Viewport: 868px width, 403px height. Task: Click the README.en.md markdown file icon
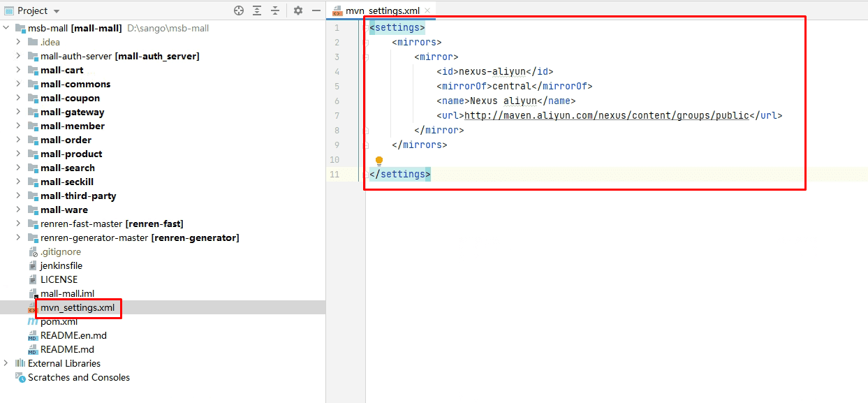point(33,335)
